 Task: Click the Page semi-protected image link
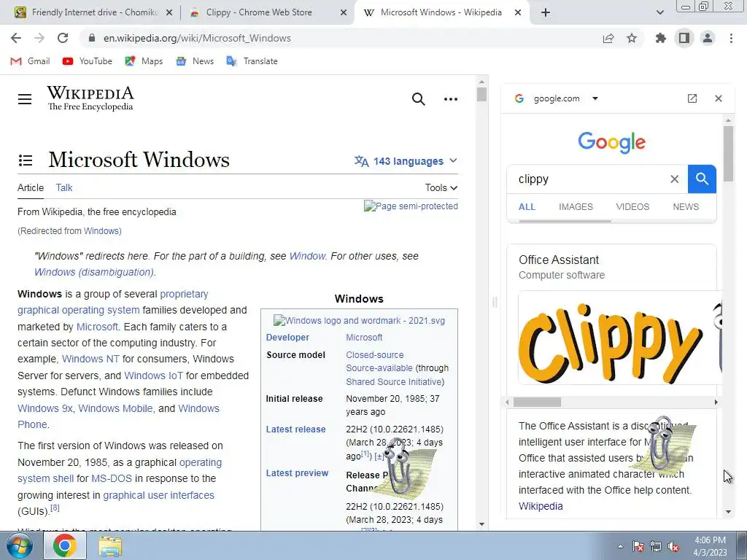(411, 206)
